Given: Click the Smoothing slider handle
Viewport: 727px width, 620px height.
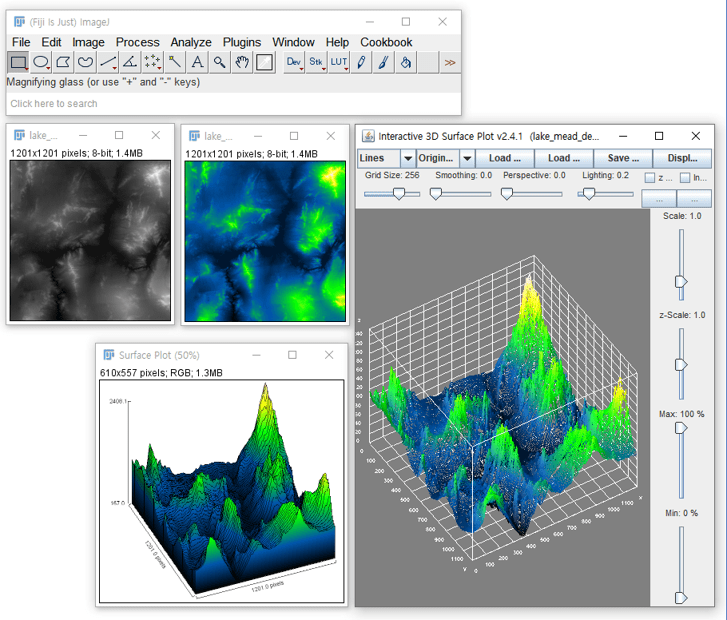Looking at the screenshot, I should pos(435,194).
